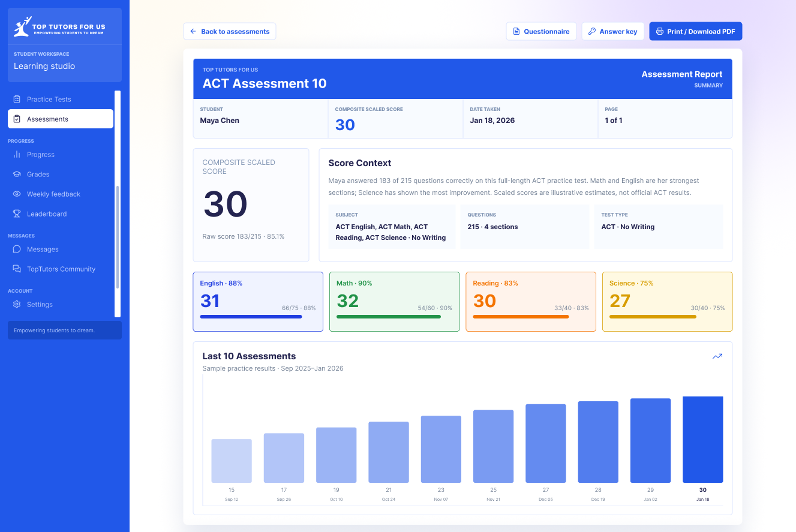Image resolution: width=796 pixels, height=532 pixels.
Task: Open Grades from sidebar
Action: click(x=61, y=174)
